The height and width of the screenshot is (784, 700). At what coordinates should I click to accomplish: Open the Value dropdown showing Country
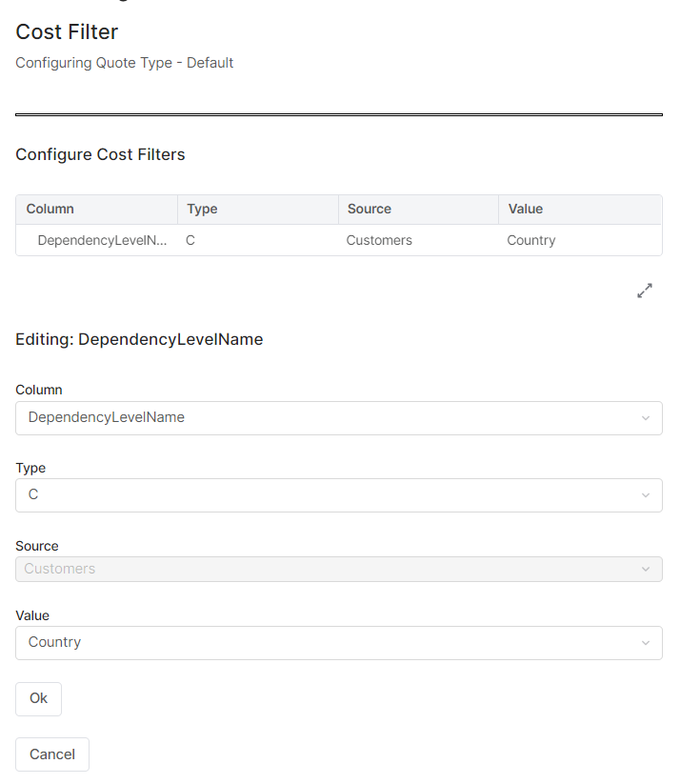pyautogui.click(x=324, y=643)
